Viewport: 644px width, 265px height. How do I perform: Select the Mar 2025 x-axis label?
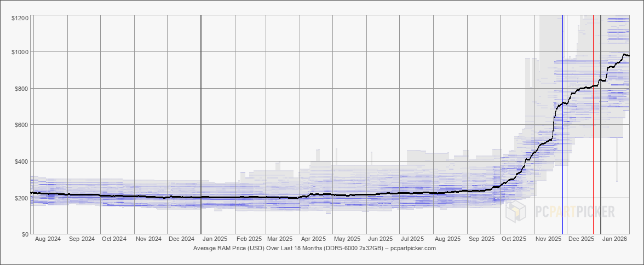pos(279,239)
